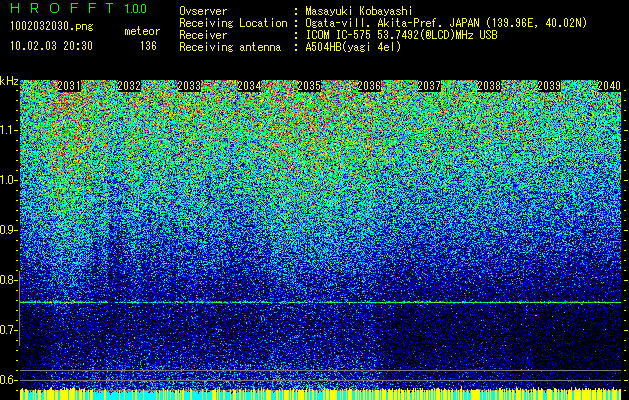
Task: Select the 0.9 frequency axis label
Action: (x=9, y=230)
